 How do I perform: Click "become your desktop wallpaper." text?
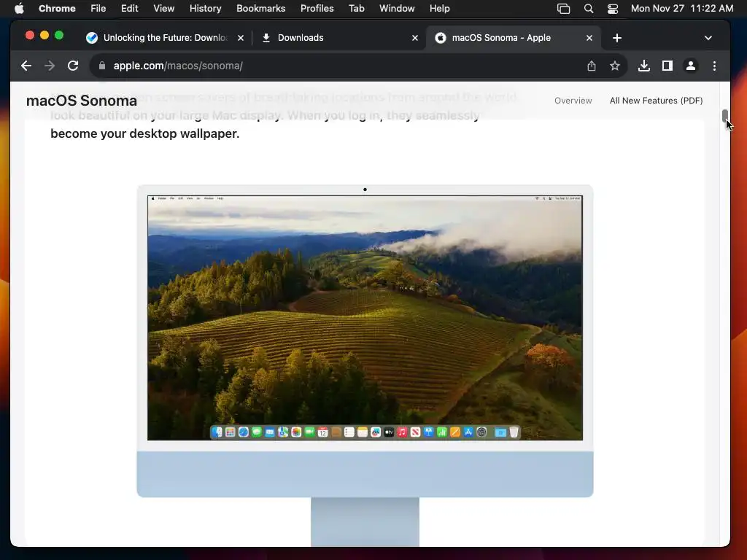(145, 134)
